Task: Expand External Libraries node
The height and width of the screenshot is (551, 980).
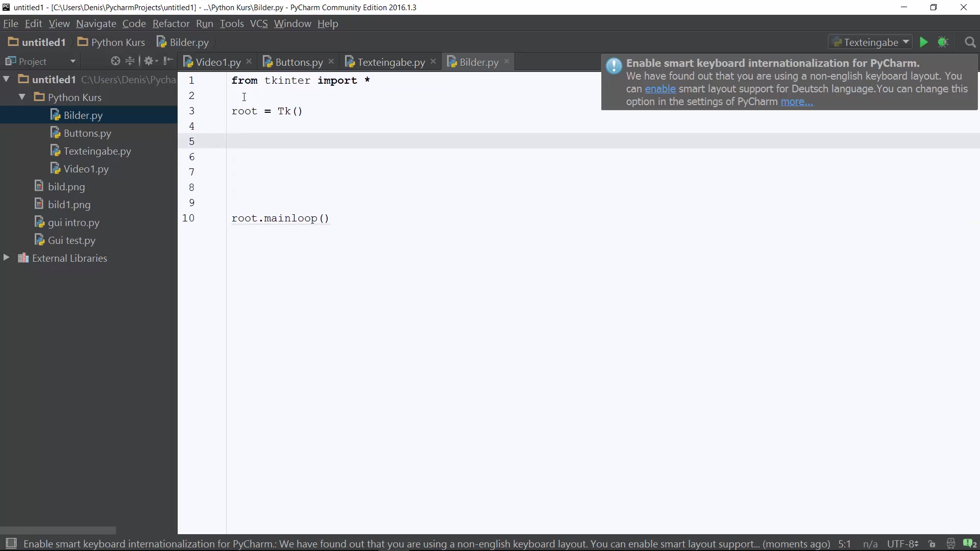Action: [7, 258]
